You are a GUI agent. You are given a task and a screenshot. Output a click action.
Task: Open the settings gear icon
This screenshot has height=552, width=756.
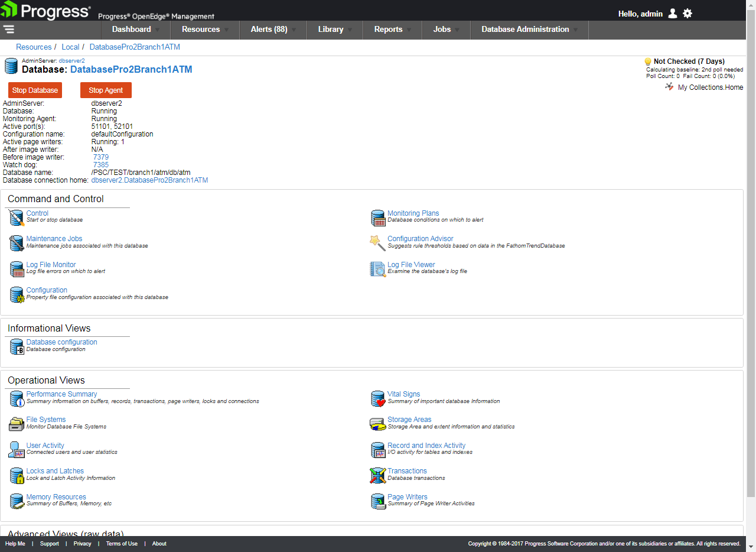point(687,14)
